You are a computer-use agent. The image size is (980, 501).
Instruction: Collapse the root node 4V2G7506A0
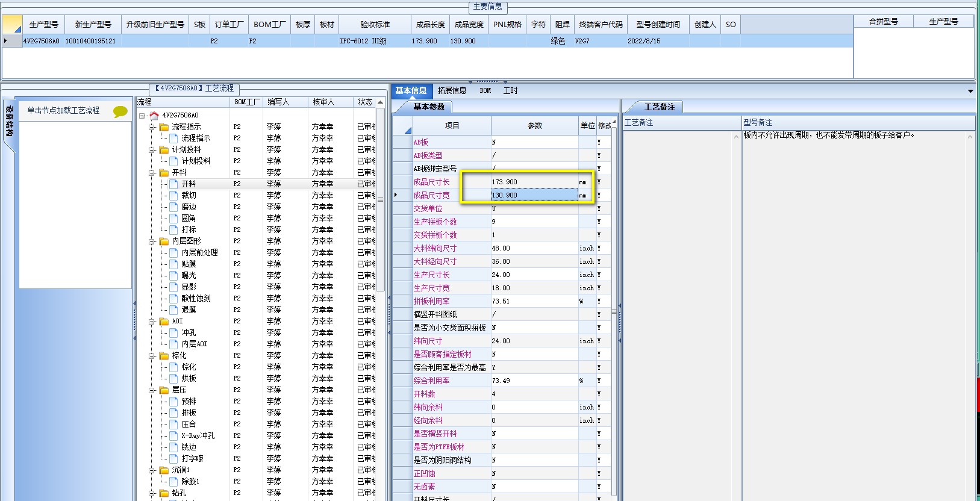click(142, 116)
